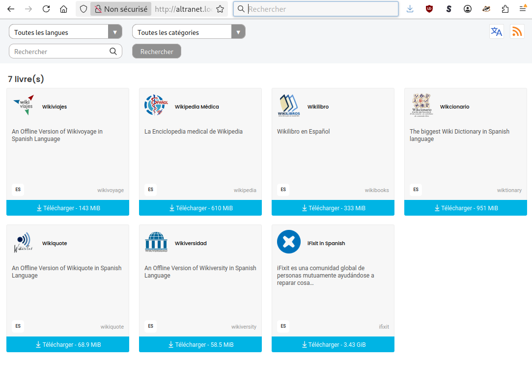Download Wikiviajes at 143 MiB

[67, 208]
